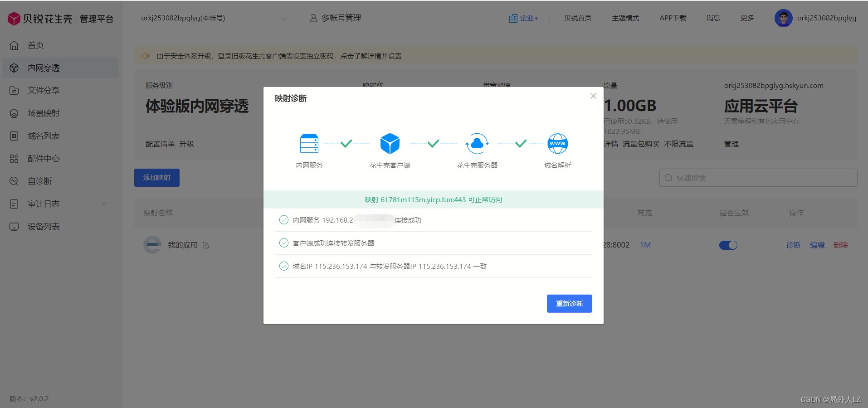This screenshot has width=868, height=408.
Task: Click 1M bandwidth value
Action: (645, 245)
